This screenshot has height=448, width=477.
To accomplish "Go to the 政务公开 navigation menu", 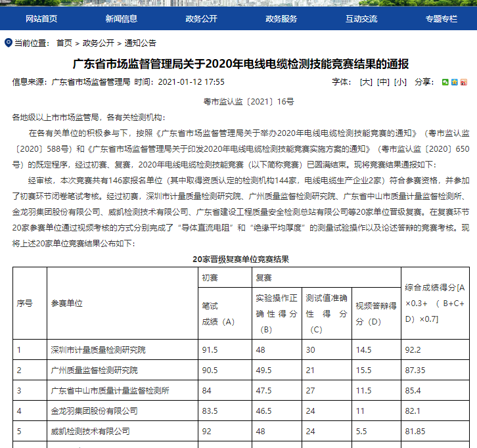I will [202, 18].
